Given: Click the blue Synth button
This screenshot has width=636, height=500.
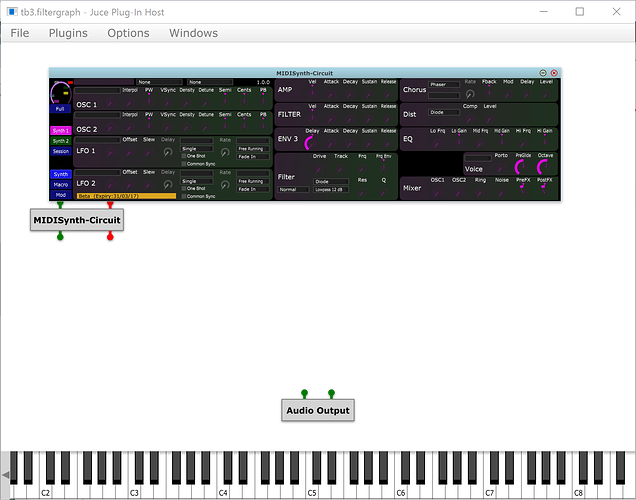Looking at the screenshot, I should pos(61,174).
